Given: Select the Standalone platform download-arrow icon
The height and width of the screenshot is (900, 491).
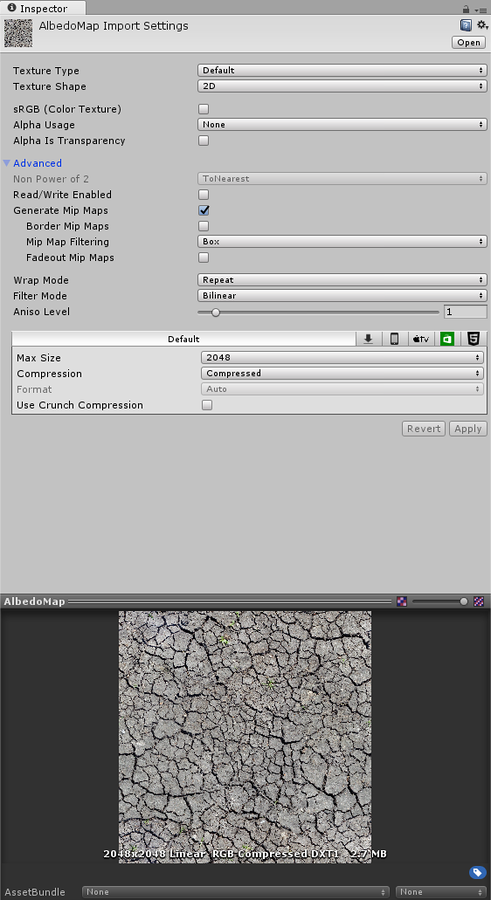Looking at the screenshot, I should click(x=369, y=339).
